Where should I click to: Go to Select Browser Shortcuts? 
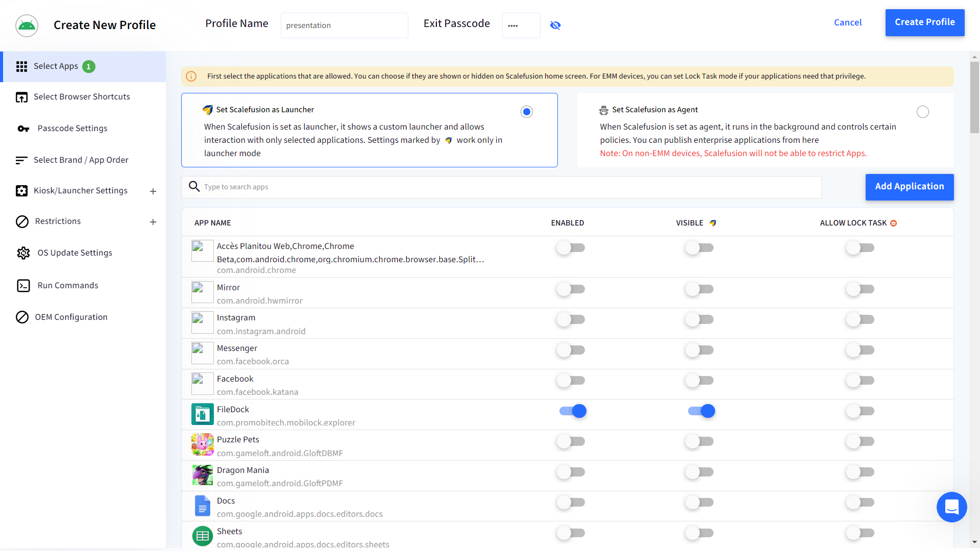[82, 97]
